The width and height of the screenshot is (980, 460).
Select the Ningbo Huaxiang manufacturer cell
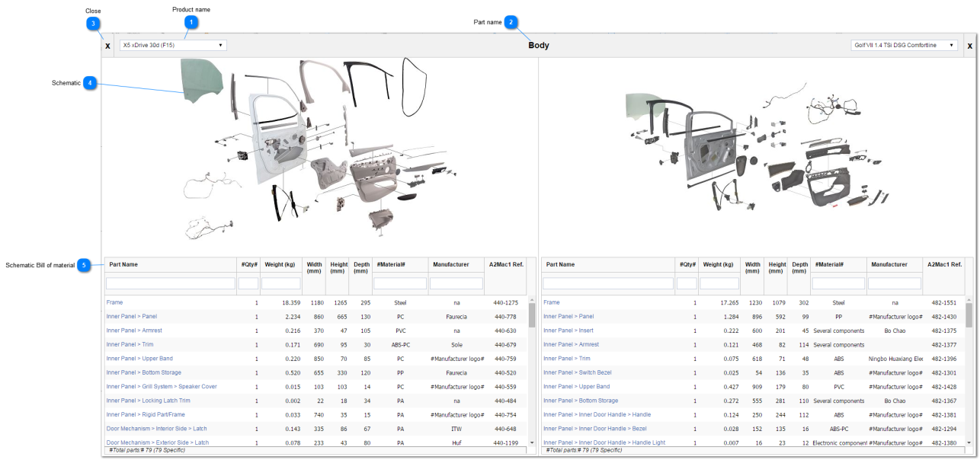895,359
